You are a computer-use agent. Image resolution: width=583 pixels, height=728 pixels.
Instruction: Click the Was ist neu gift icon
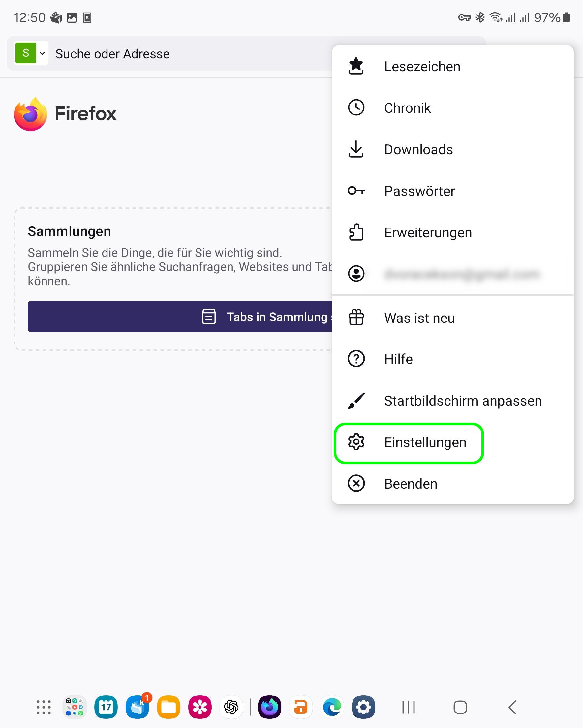click(356, 318)
